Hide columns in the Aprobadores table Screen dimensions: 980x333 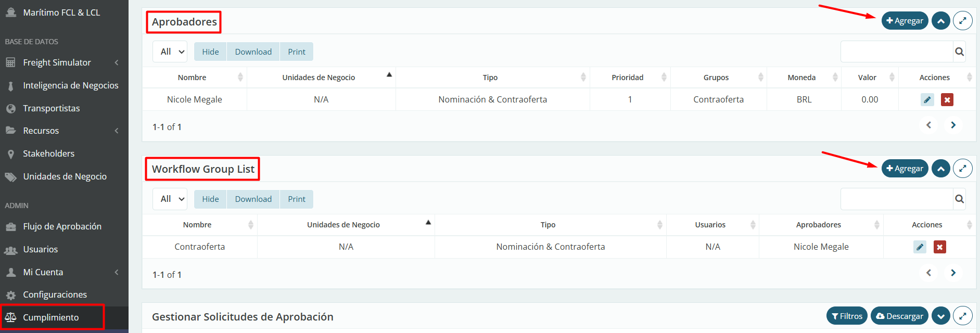tap(210, 52)
